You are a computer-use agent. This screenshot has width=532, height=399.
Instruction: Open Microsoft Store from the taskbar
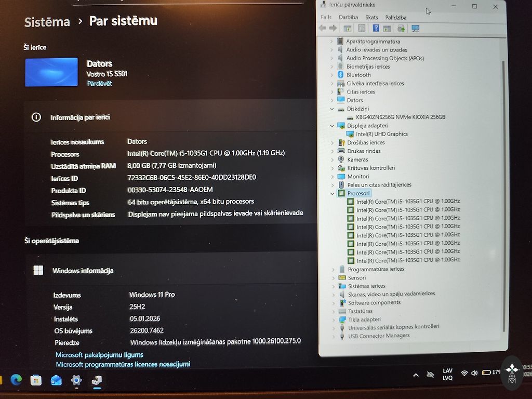36,380
